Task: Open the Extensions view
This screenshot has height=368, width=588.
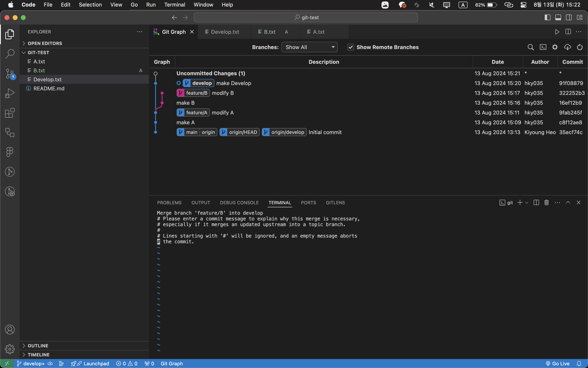Action: coord(10,113)
